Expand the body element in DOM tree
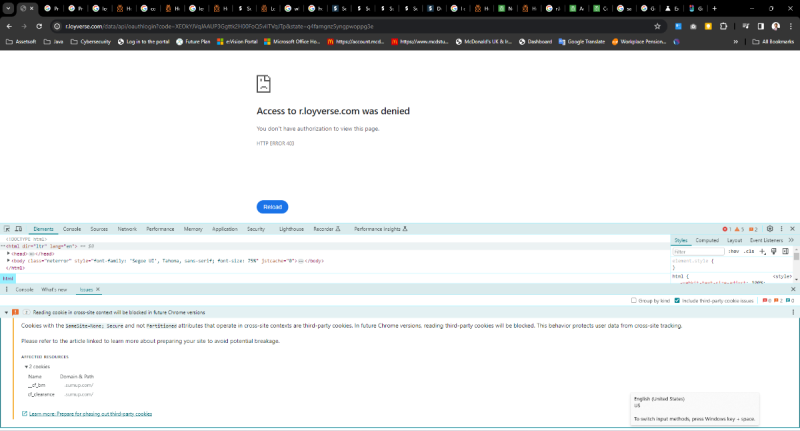 (x=9, y=260)
